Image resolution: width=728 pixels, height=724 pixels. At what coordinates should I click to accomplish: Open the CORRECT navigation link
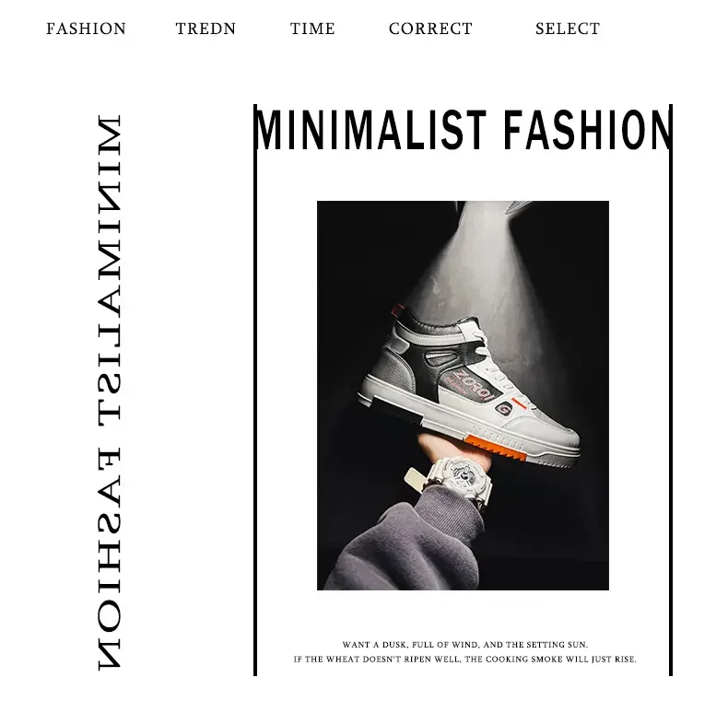coord(430,29)
